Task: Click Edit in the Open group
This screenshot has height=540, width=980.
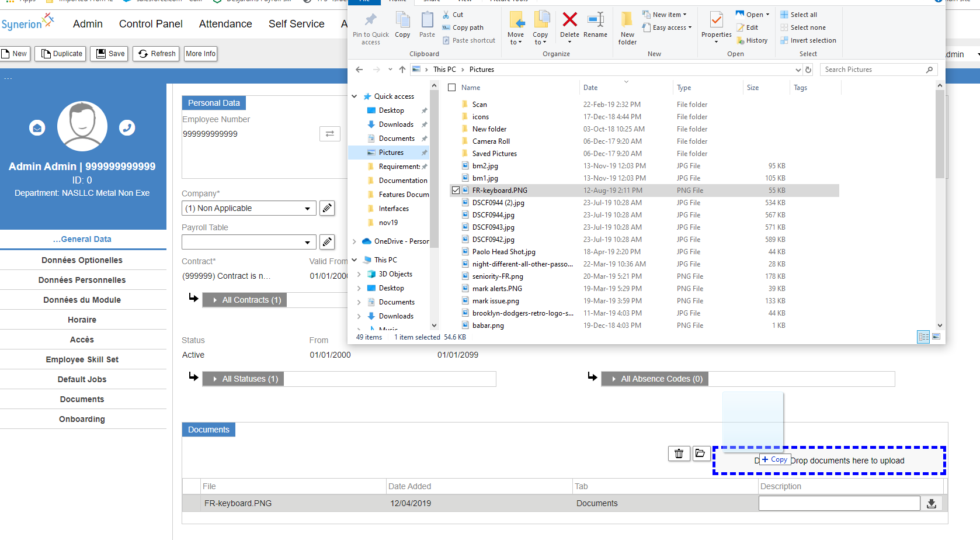Action: (747, 27)
